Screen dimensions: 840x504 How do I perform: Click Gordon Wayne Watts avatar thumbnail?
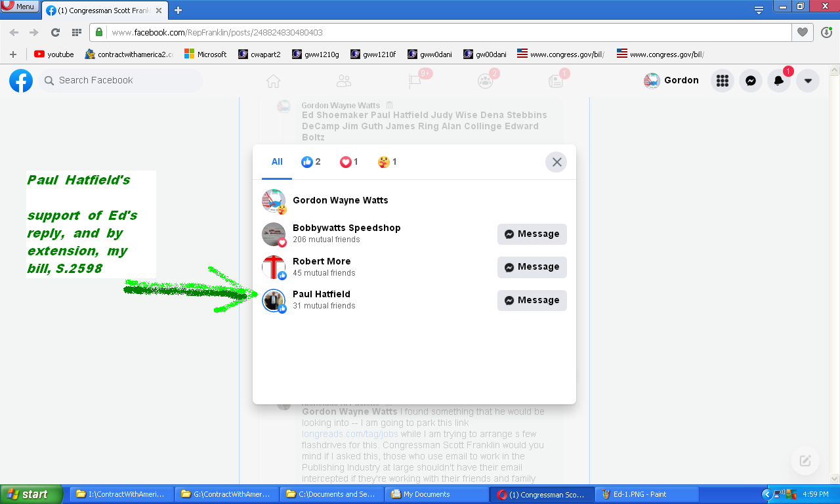(274, 201)
